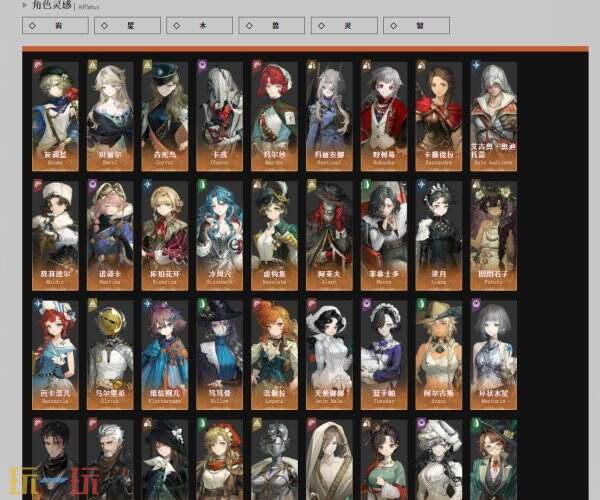Select Rubuska's portrait card
The width and height of the screenshot is (600, 500).
[384, 116]
